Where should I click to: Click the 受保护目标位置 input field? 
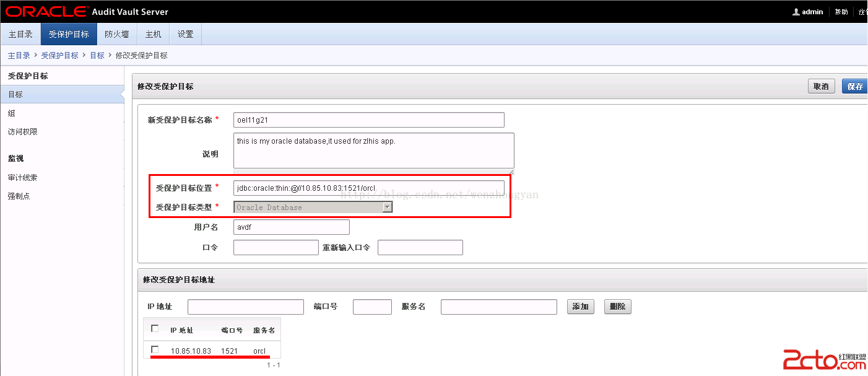369,188
